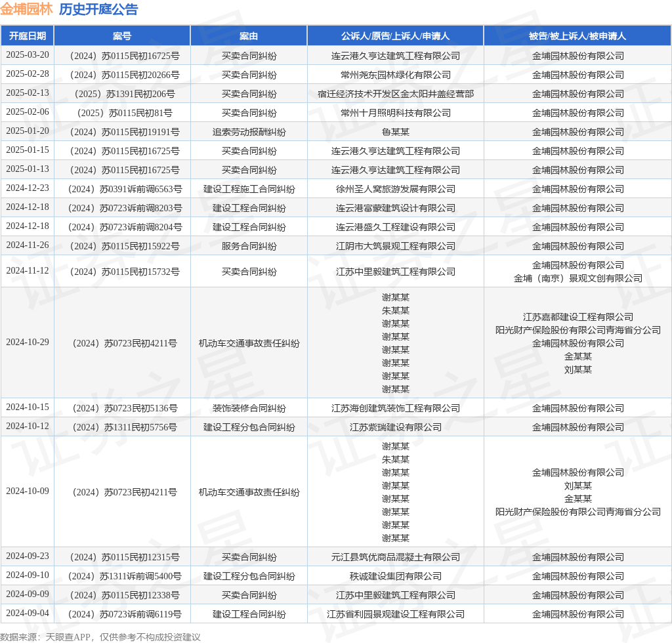Click the date 2024-10-09
Image resolution: width=672 pixels, height=643 pixels.
pos(28,491)
